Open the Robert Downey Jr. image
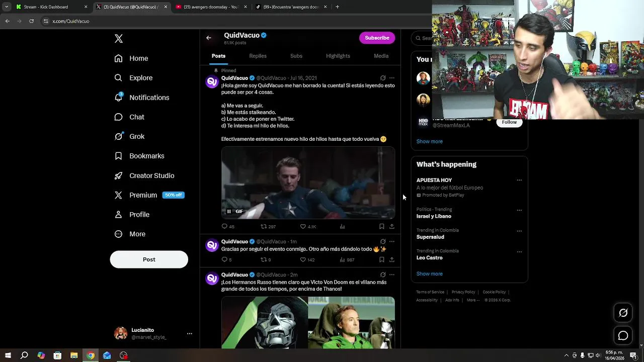 click(x=352, y=322)
